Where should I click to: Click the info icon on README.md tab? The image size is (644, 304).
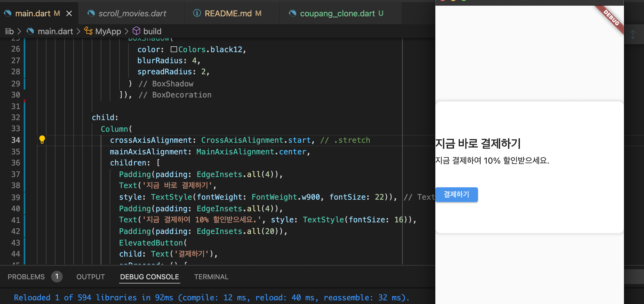click(197, 13)
